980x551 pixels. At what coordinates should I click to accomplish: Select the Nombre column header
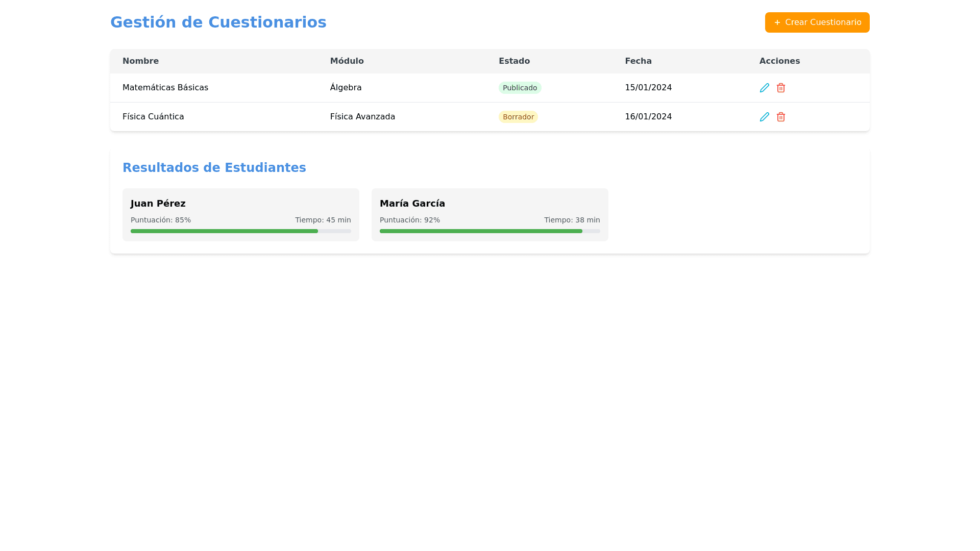pyautogui.click(x=140, y=61)
